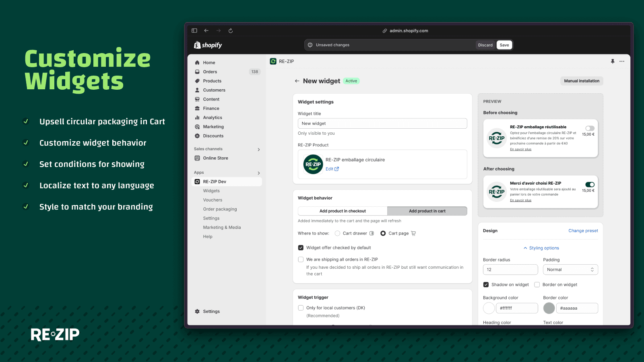The height and width of the screenshot is (362, 644).
Task: Switch to Add product in checkout tab
Action: (342, 211)
